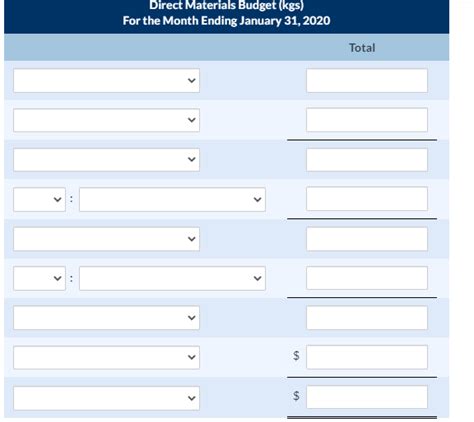Open the first row label dropdown

point(106,80)
